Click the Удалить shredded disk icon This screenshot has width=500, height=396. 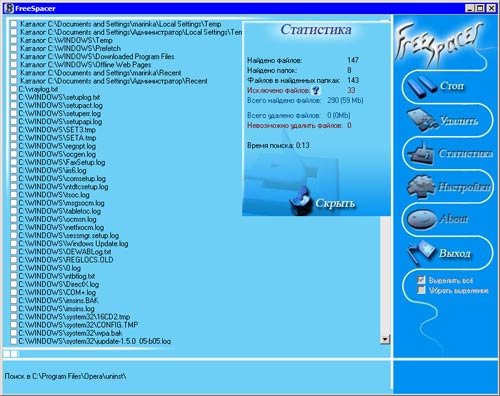(x=423, y=120)
